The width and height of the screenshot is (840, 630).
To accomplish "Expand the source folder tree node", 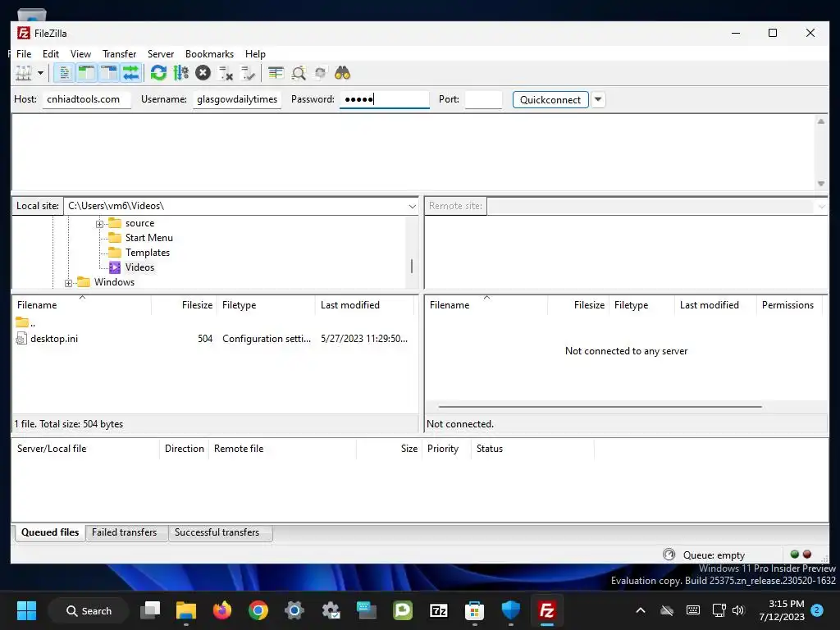I will [99, 224].
